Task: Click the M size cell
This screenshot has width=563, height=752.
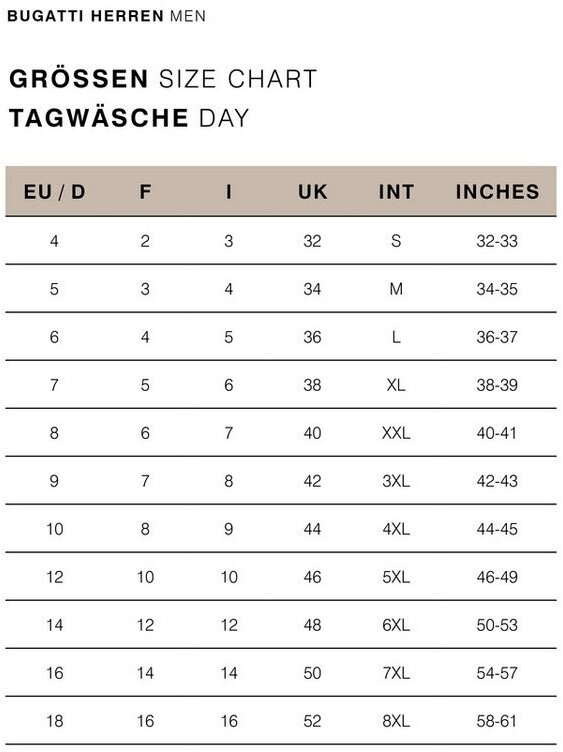Action: click(x=396, y=289)
